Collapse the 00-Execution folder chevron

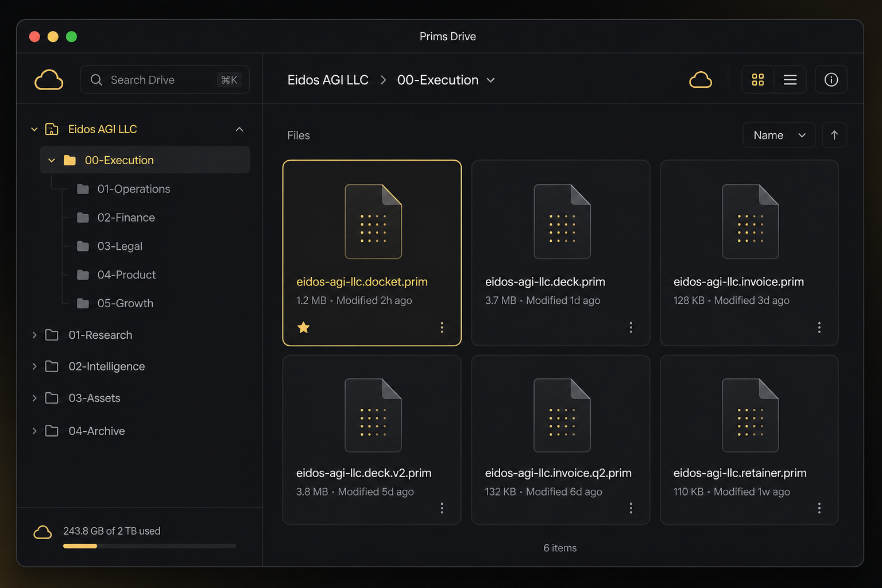(x=52, y=160)
